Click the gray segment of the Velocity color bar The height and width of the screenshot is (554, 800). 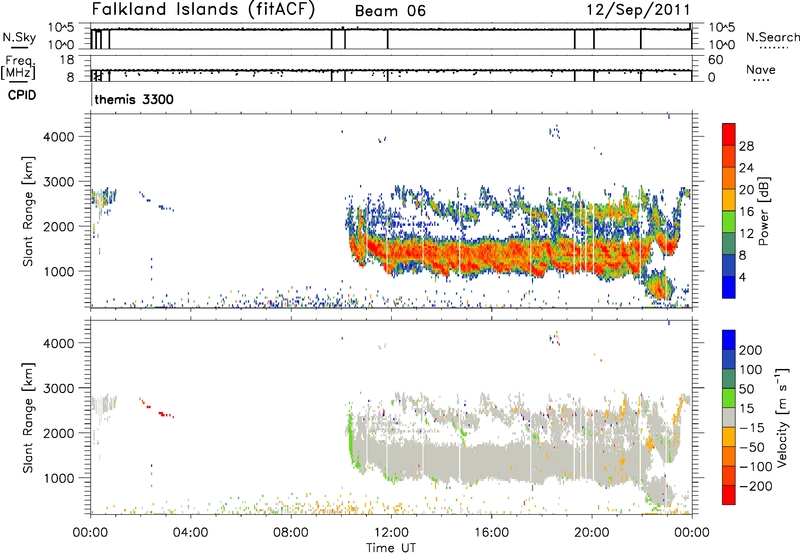729,417
